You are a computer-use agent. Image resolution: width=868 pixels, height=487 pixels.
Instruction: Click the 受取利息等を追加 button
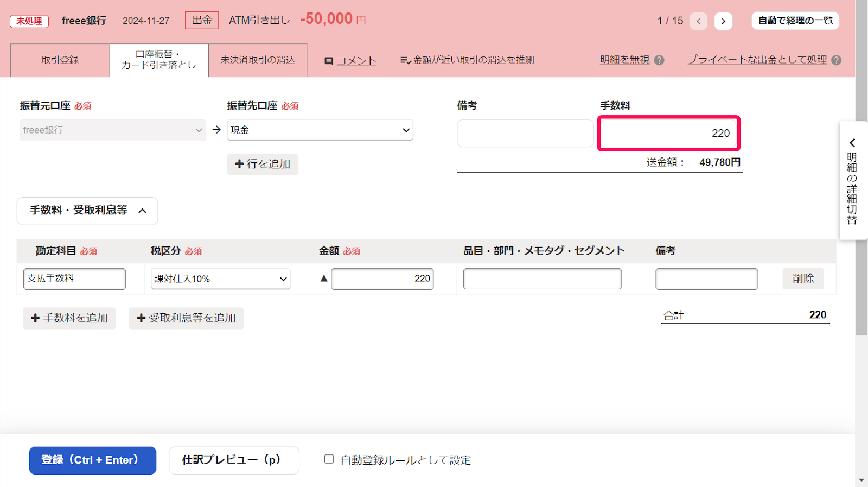(186, 318)
